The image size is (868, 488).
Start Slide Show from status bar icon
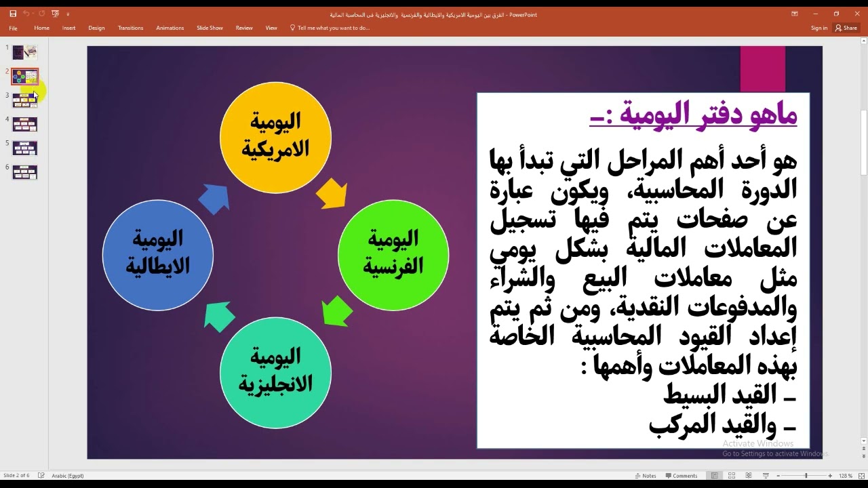tap(766, 476)
